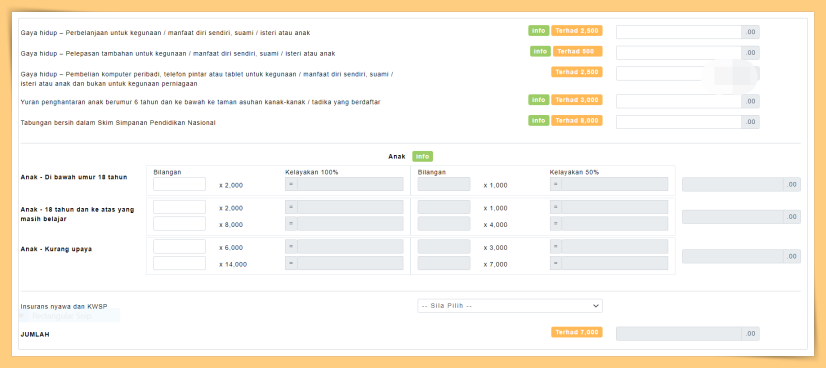Image resolution: width=826 pixels, height=368 pixels.
Task: Focus amount field for Tabungan bersih SSPN
Action: tap(678, 122)
